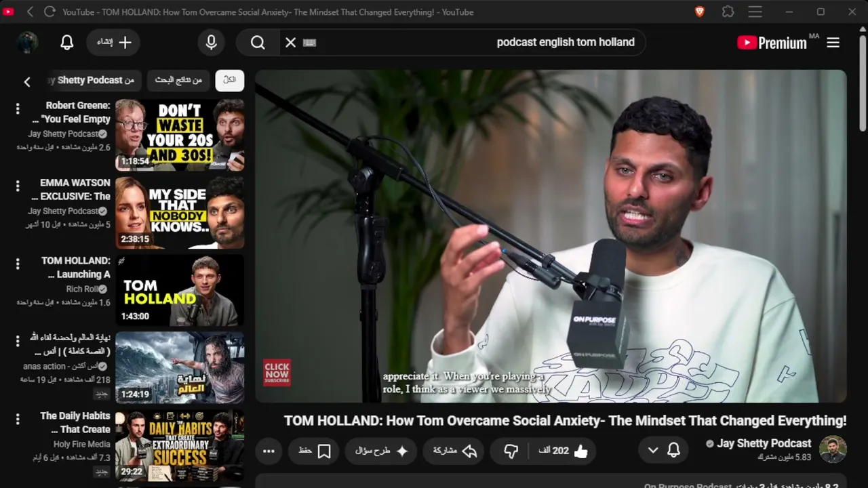Viewport: 868px width, 488px height.
Task: Open the YouTube account avatar menu
Action: click(x=28, y=42)
